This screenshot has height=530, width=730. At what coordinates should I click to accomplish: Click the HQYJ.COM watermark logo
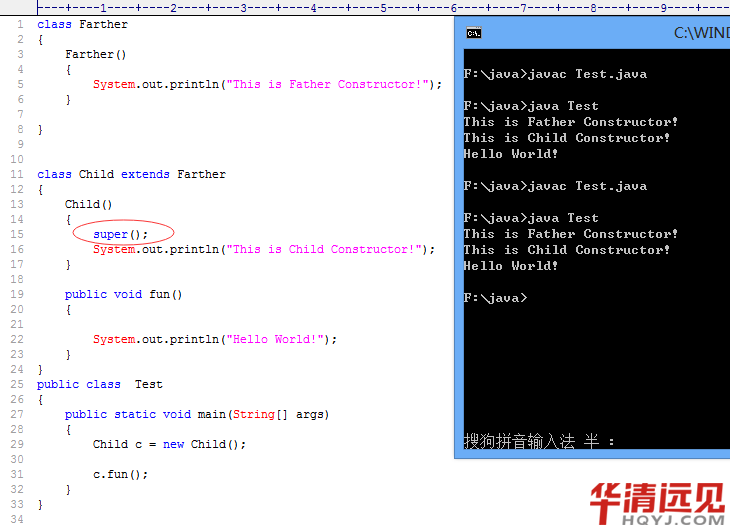(657, 503)
